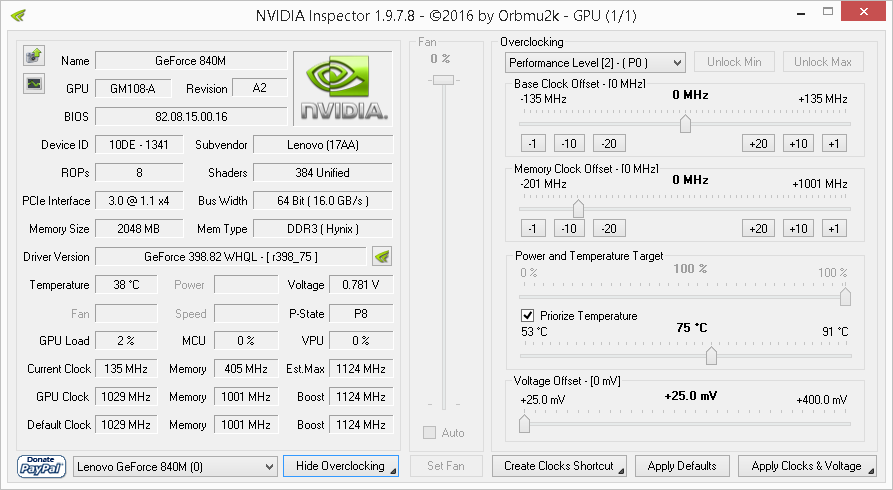Click the -10 button under Base Clock Offset
This screenshot has width=893, height=490.
(x=569, y=144)
